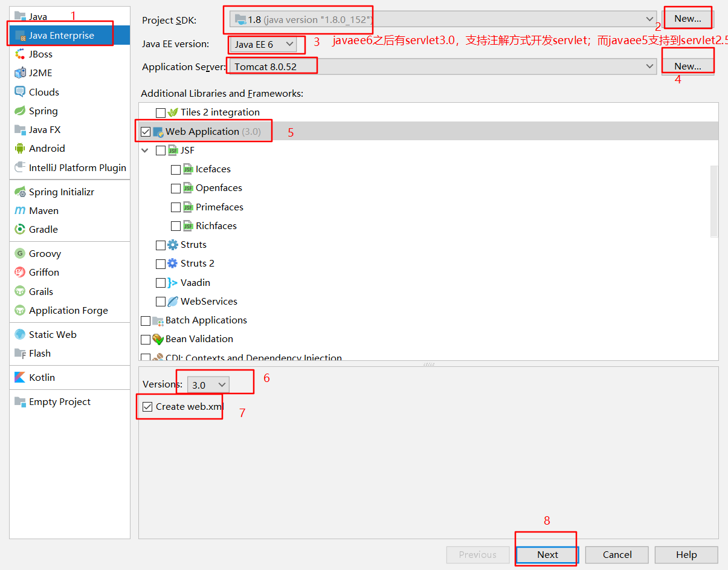Enable the Struts checkbox

[161, 245]
